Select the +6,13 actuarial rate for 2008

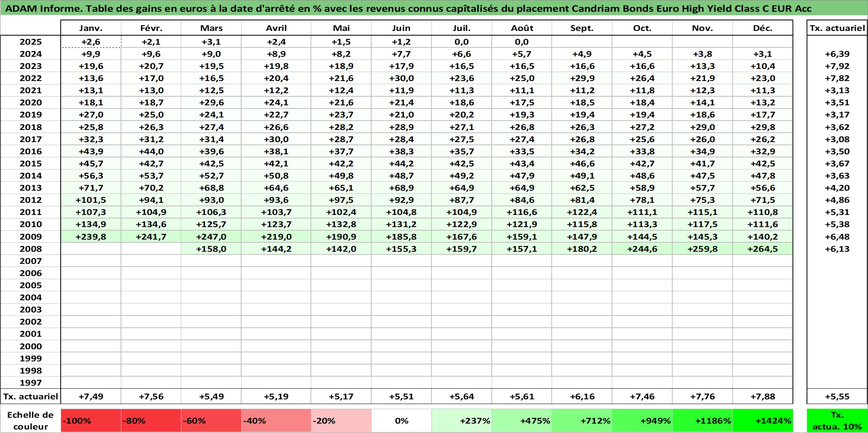coord(837,249)
